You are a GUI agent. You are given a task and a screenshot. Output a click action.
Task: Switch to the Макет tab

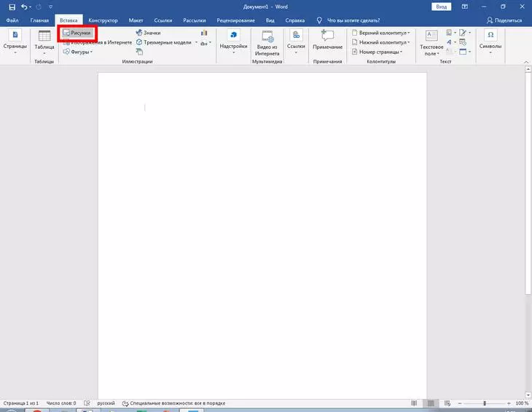[136, 20]
